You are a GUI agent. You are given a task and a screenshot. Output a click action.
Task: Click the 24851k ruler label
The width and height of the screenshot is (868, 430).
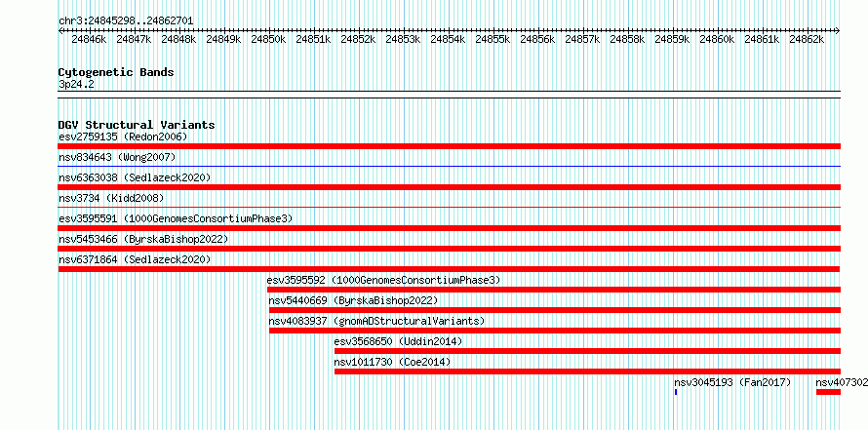point(313,39)
